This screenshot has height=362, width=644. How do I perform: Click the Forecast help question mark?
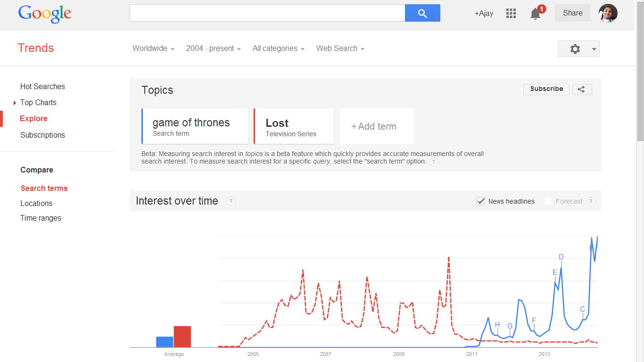tap(591, 201)
